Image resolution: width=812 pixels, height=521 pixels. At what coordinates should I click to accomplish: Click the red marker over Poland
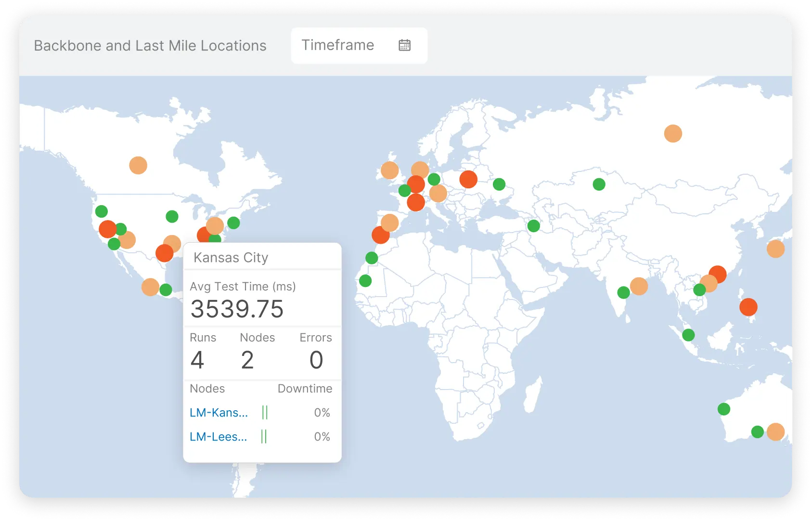pyautogui.click(x=468, y=179)
